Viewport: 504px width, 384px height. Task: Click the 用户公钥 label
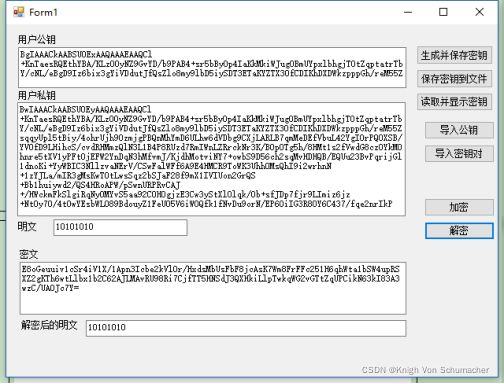tap(37, 40)
